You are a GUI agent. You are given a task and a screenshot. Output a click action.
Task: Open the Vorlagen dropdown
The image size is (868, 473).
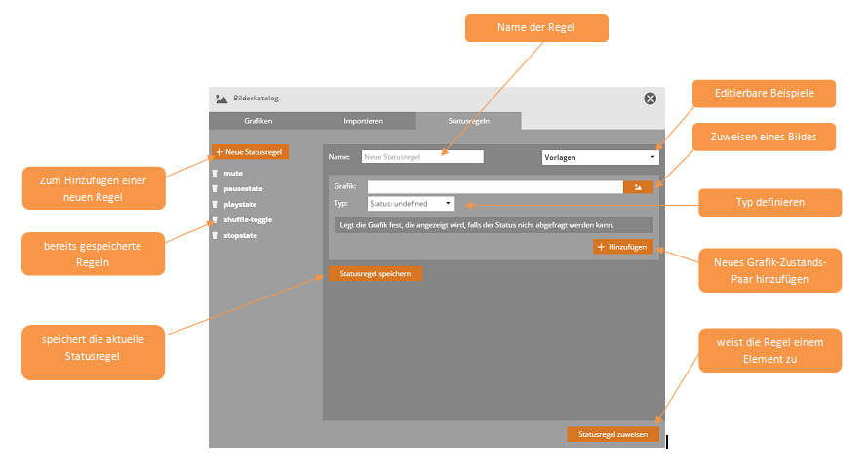(600, 156)
